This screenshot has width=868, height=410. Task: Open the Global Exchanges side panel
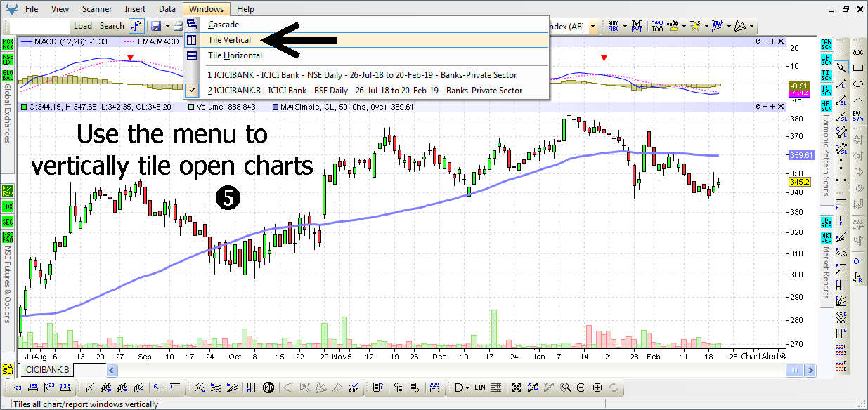click(x=8, y=113)
